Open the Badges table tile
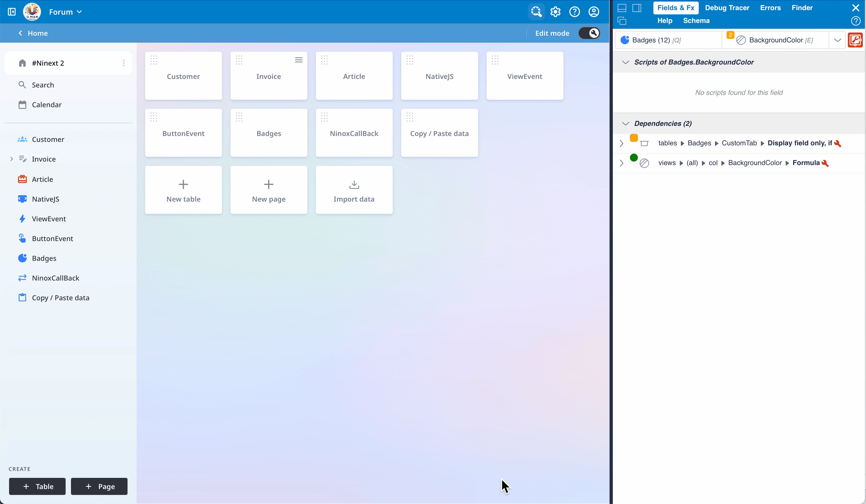The height and width of the screenshot is (504, 866). tap(269, 133)
